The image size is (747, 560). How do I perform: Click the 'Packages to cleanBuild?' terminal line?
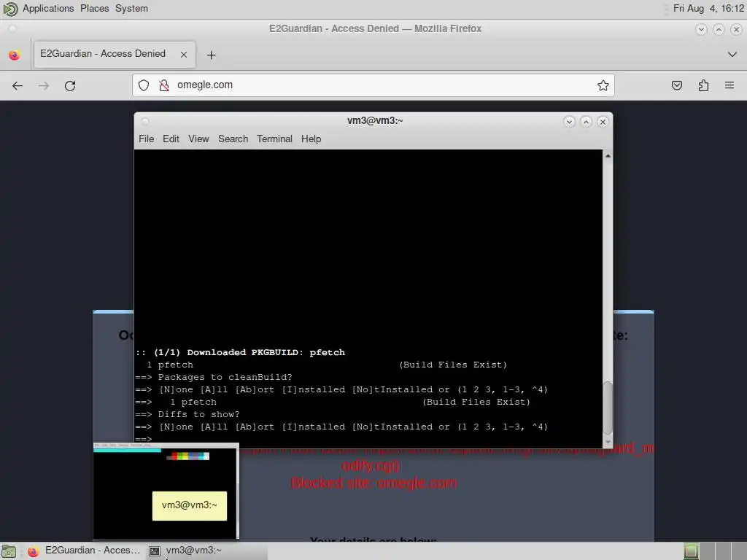pyautogui.click(x=214, y=377)
